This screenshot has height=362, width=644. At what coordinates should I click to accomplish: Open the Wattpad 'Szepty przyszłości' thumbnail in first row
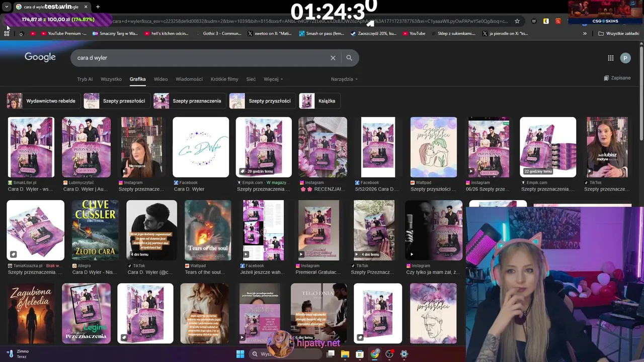point(434,147)
